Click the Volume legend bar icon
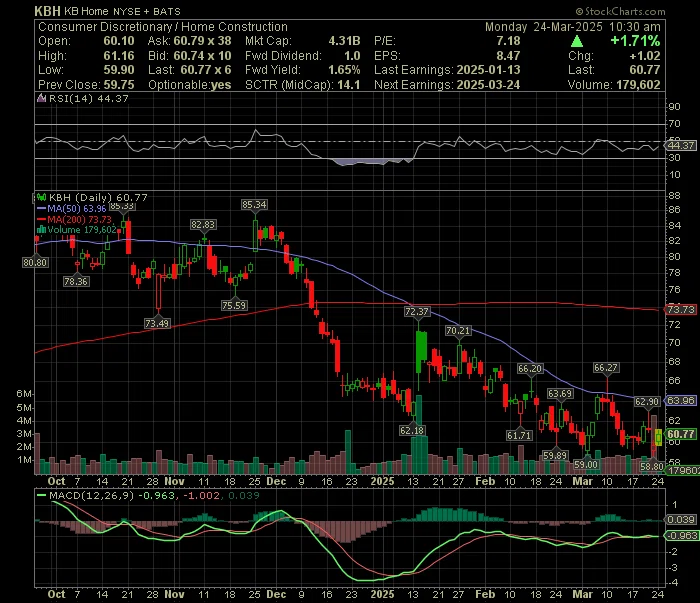The image size is (700, 603). pos(42,230)
